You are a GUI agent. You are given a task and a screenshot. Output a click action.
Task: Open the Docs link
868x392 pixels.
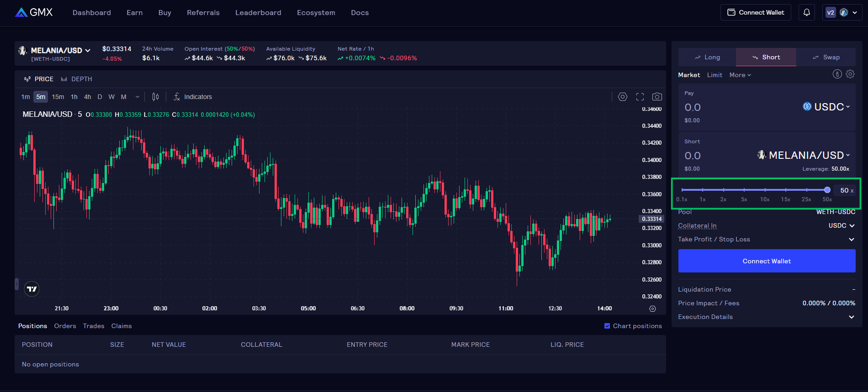coord(360,13)
